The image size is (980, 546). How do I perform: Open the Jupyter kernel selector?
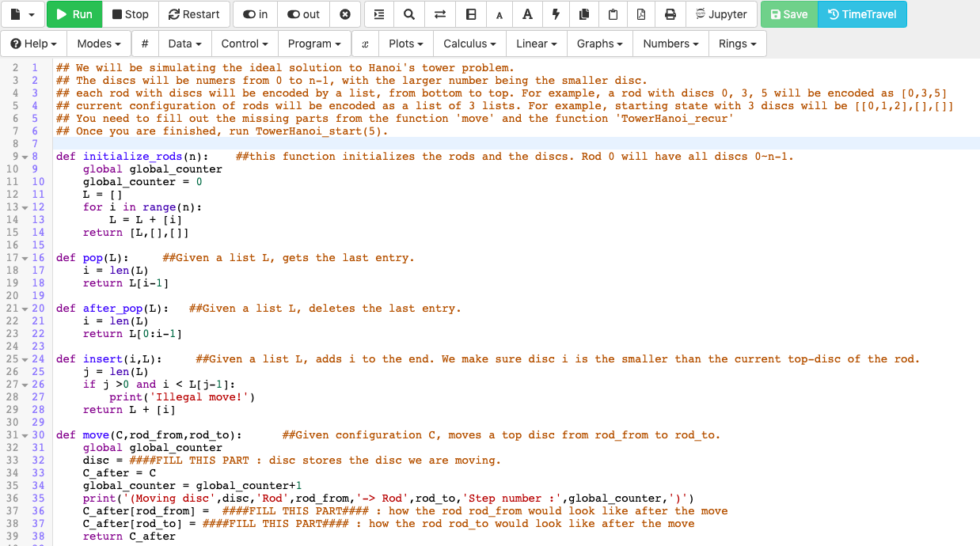721,14
